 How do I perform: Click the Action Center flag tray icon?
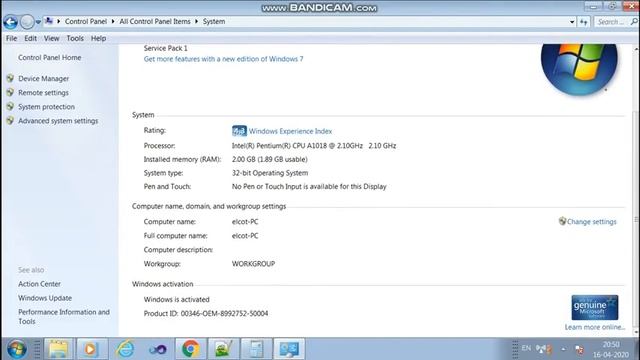pyautogui.click(x=579, y=349)
